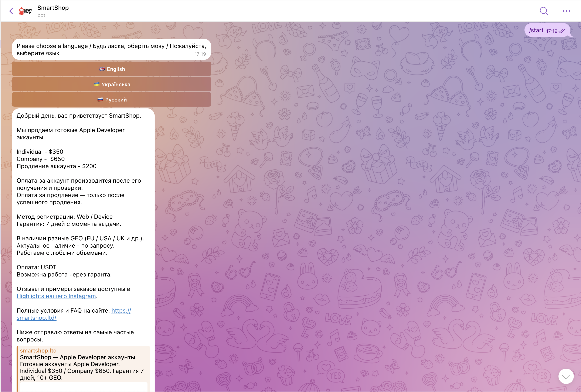Click the 'Актуальное наличие - по запросу.' line

tap(65, 246)
